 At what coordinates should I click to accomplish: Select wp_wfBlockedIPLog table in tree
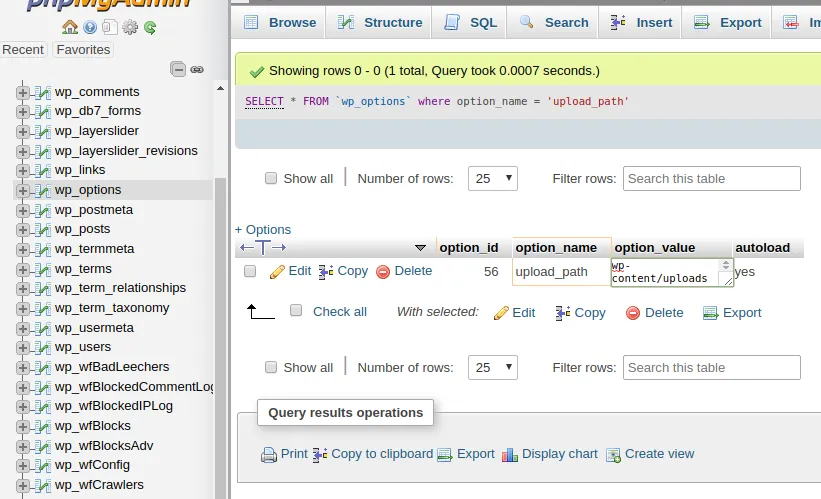[x=114, y=406]
